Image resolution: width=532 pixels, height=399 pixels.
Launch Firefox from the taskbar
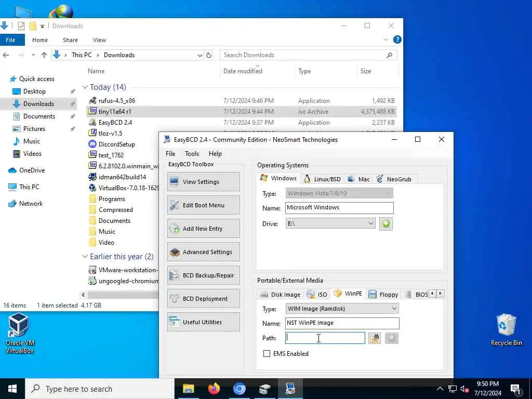pos(214,389)
